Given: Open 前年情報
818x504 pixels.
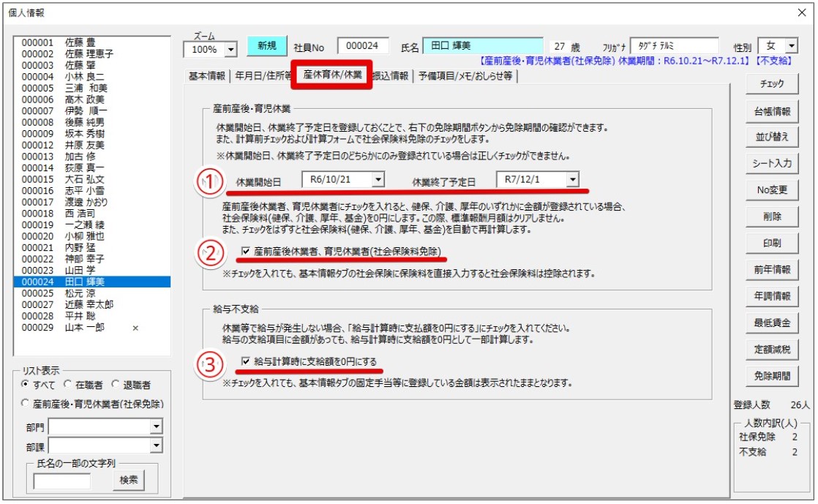Looking at the screenshot, I should coord(772,270).
